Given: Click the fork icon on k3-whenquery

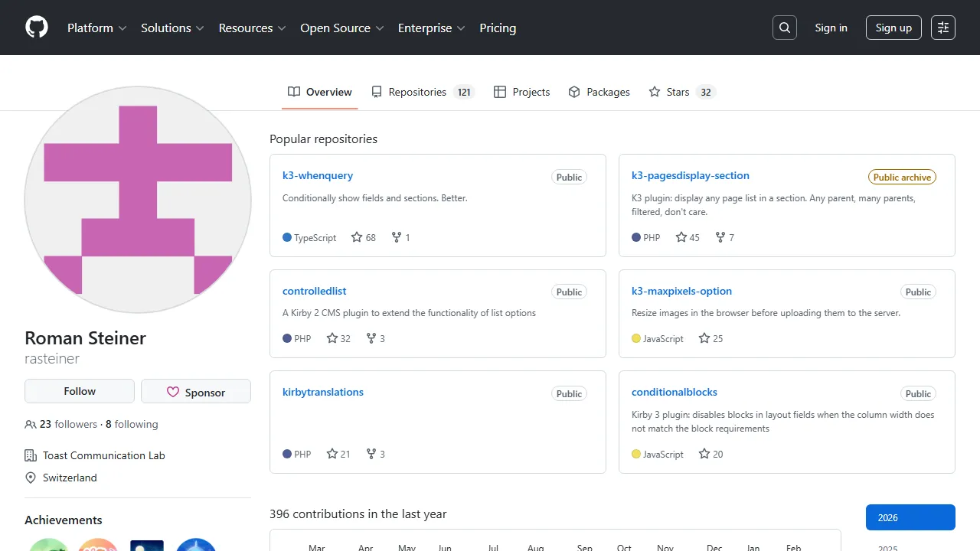Looking at the screenshot, I should [395, 237].
